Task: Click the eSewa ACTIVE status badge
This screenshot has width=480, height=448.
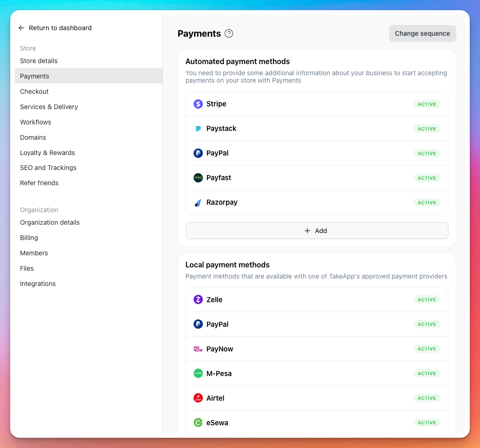Action: click(427, 422)
